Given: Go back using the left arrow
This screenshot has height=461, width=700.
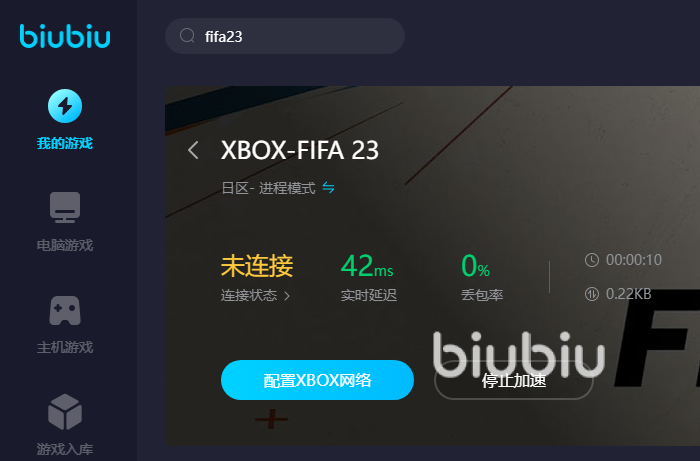Looking at the screenshot, I should (x=193, y=150).
